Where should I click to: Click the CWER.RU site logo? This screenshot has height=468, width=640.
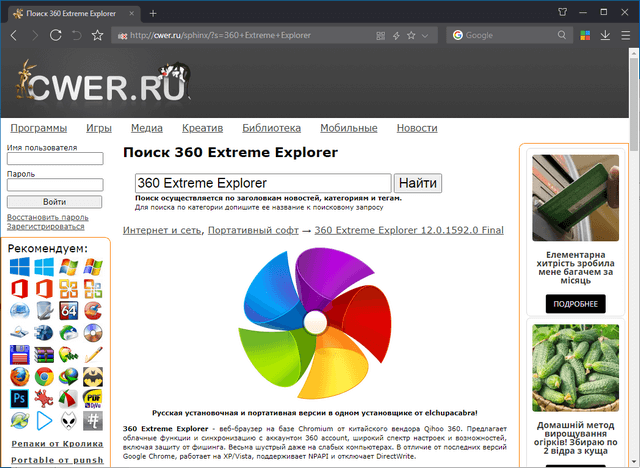coord(103,82)
